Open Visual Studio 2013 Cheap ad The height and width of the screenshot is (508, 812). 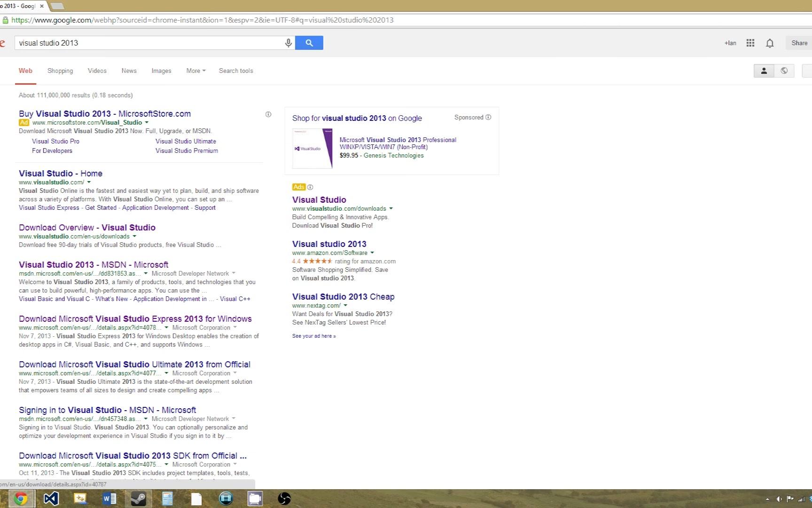pos(343,296)
